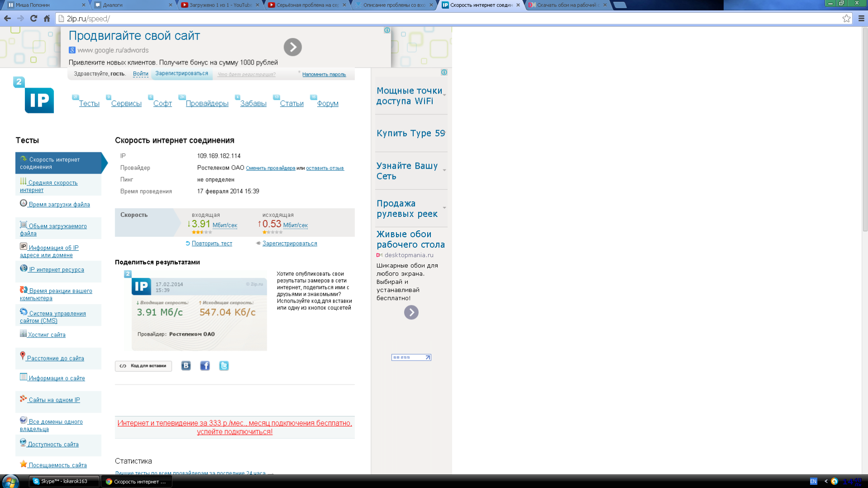Click the Повторить тест link
This screenshot has height=488, width=868.
coord(212,244)
